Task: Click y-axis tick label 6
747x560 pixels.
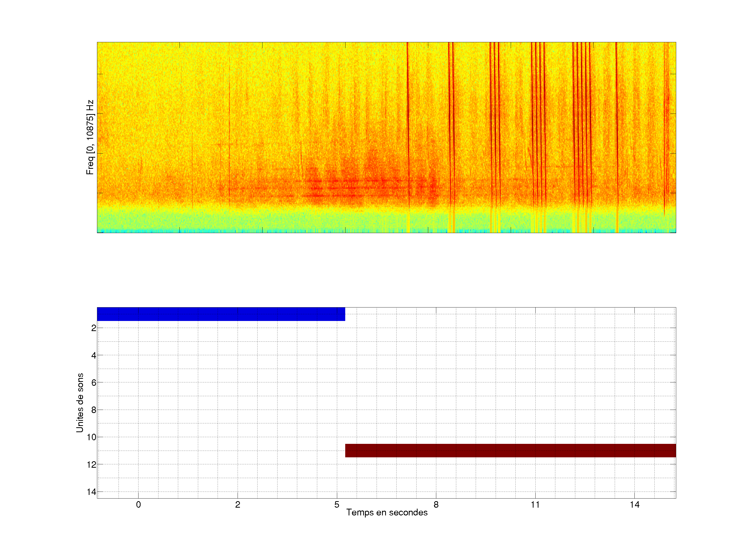Action: (94, 383)
